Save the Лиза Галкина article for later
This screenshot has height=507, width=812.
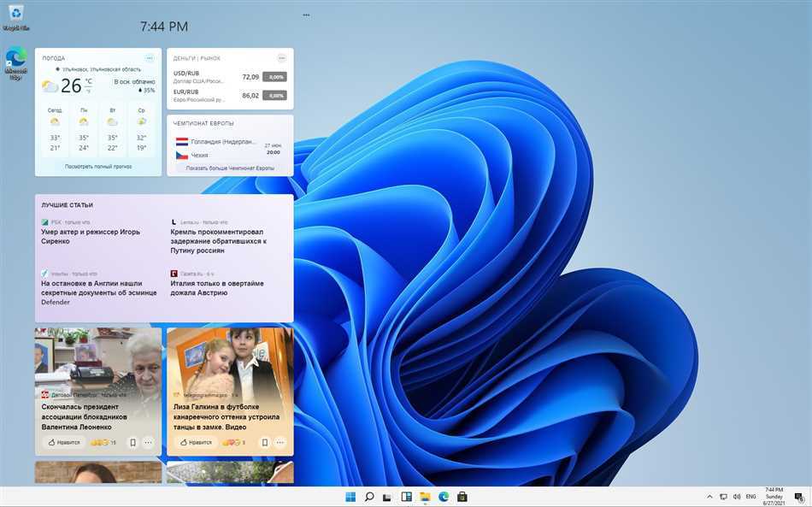[264, 443]
